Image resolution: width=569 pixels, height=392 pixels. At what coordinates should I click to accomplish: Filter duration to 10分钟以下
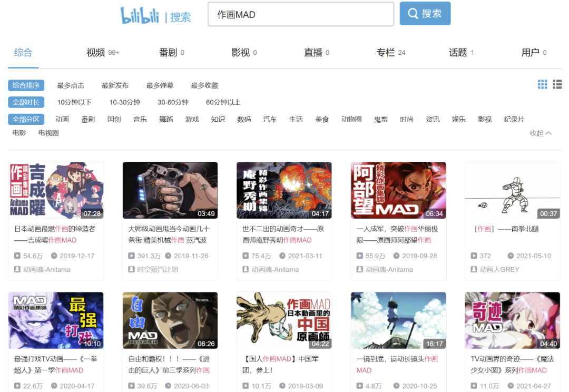point(74,102)
